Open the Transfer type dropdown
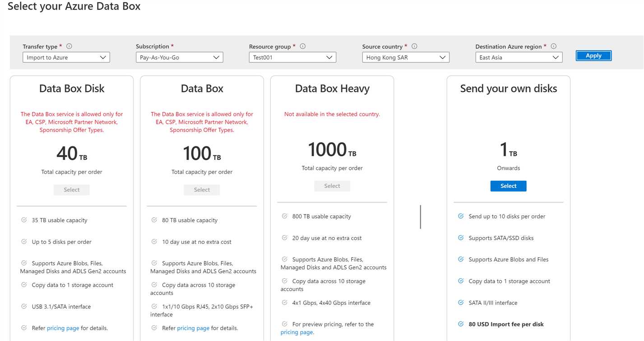The image size is (644, 341). click(66, 57)
